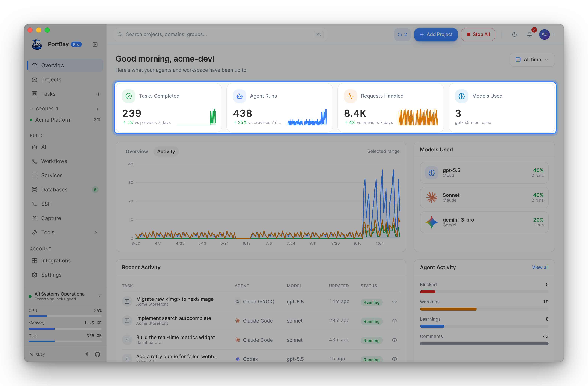Add a new group with plus icon

click(97, 109)
